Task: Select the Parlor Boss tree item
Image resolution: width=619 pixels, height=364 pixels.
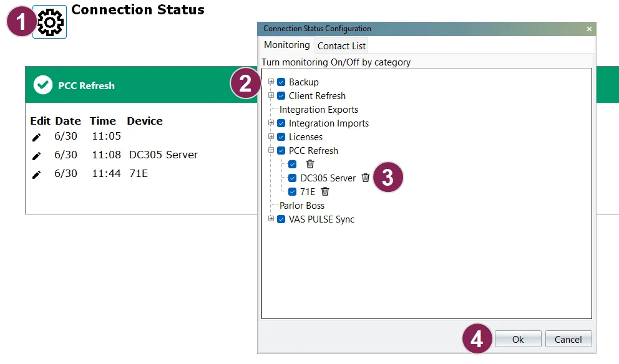Action: pos(302,206)
